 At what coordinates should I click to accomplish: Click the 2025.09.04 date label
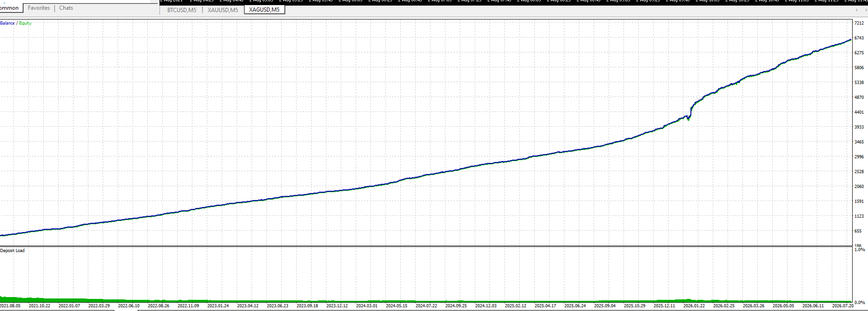coord(605,306)
